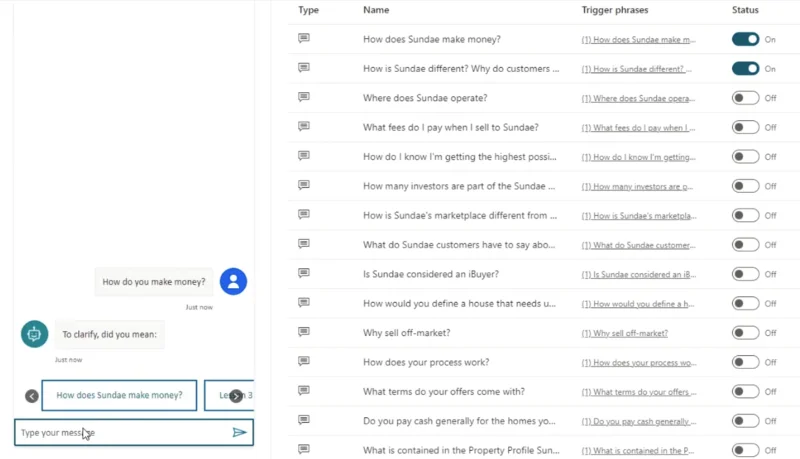Sort by the Name column header
Viewport: 800px width, 459px height.
click(376, 10)
